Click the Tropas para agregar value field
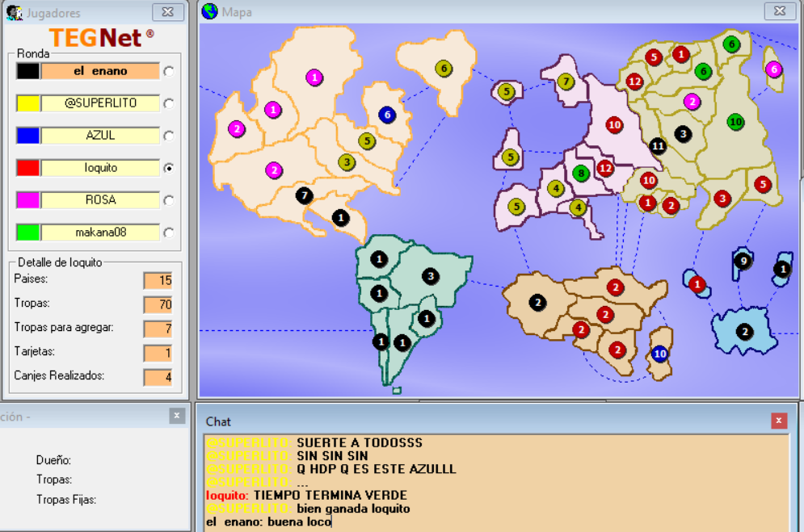The width and height of the screenshot is (804, 532). [158, 329]
